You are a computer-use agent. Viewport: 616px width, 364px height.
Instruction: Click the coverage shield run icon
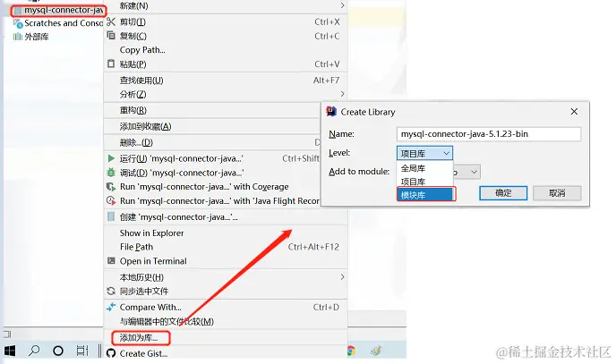[111, 187]
